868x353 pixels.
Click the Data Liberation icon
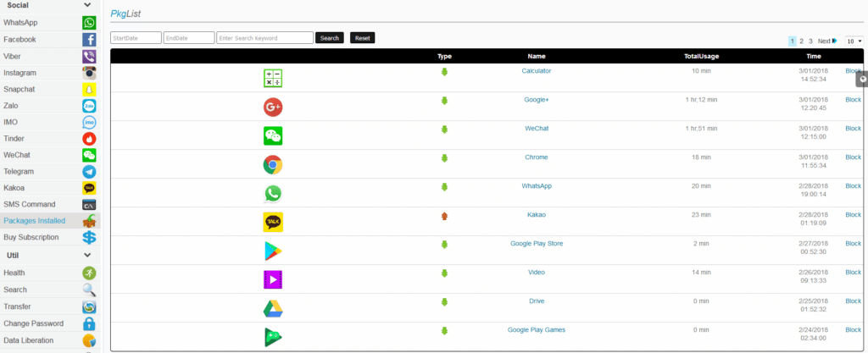tap(89, 340)
